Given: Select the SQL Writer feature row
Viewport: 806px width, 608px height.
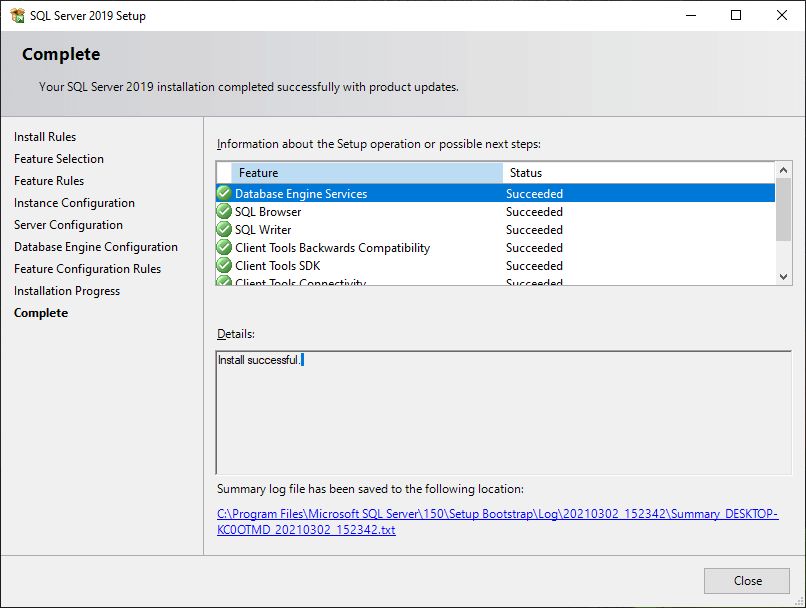Looking at the screenshot, I should coord(496,229).
